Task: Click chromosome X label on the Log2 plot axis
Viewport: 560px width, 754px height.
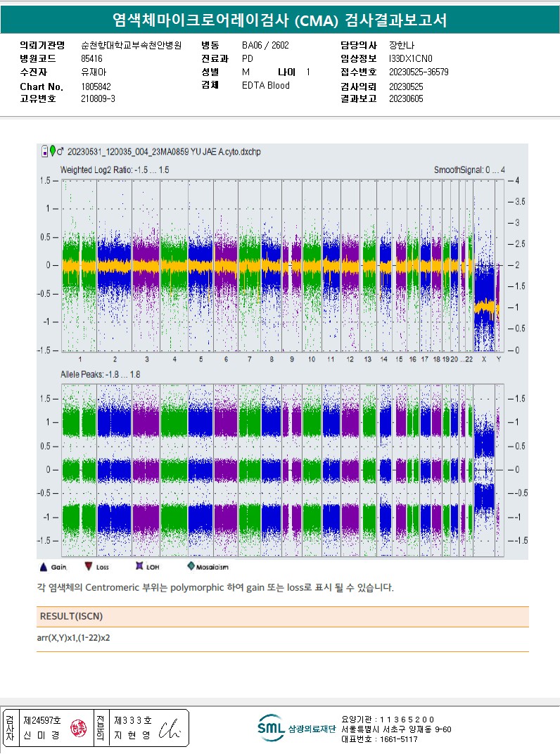Action: 484,359
